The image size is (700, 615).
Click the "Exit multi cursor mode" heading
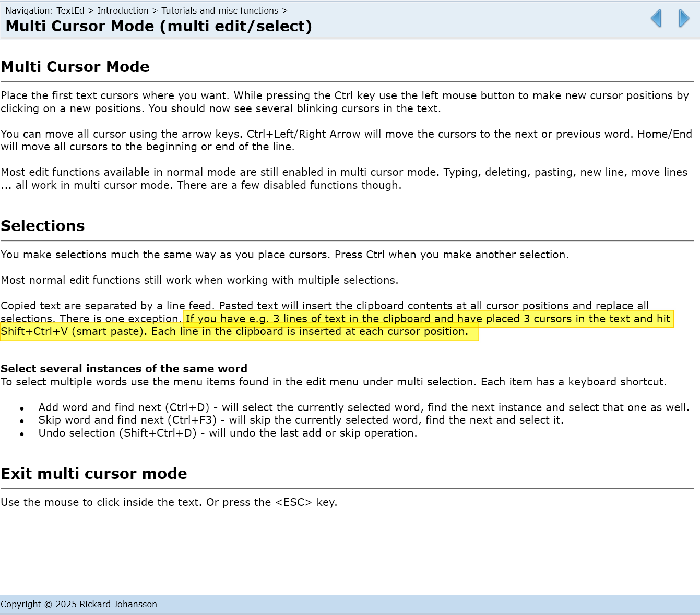tap(94, 474)
